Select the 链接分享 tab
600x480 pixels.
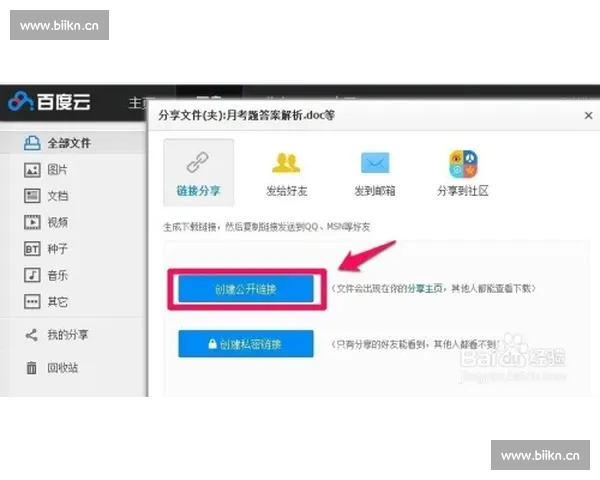(x=199, y=173)
